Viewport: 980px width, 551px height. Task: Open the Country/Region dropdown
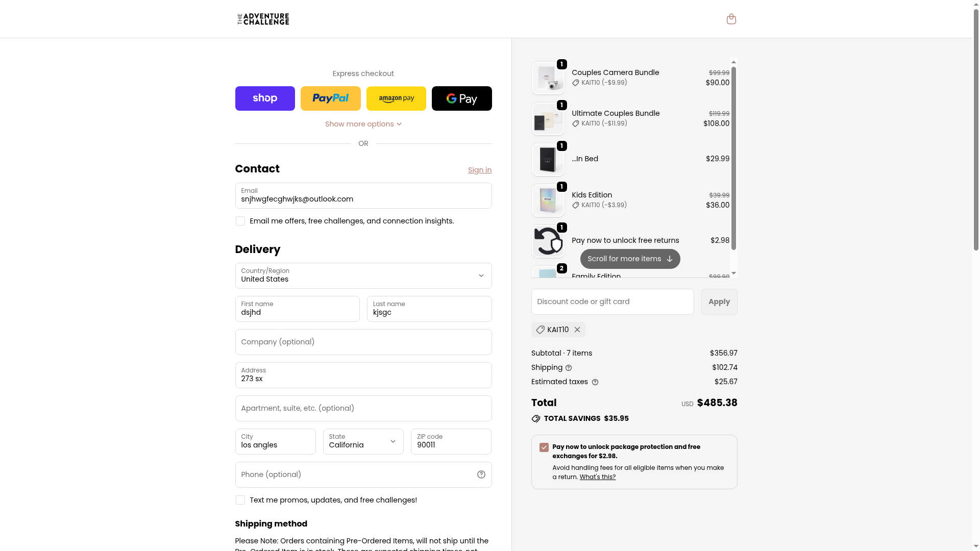[x=363, y=275]
